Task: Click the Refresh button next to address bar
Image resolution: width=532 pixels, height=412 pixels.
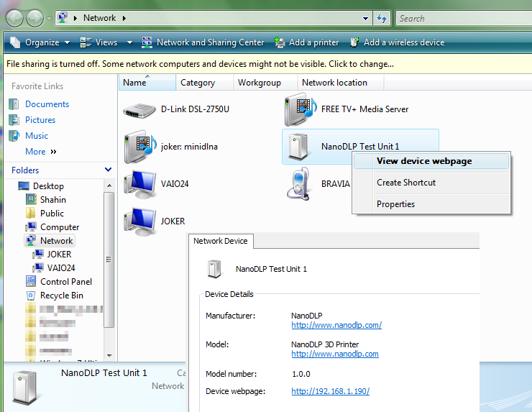Action: (382, 18)
